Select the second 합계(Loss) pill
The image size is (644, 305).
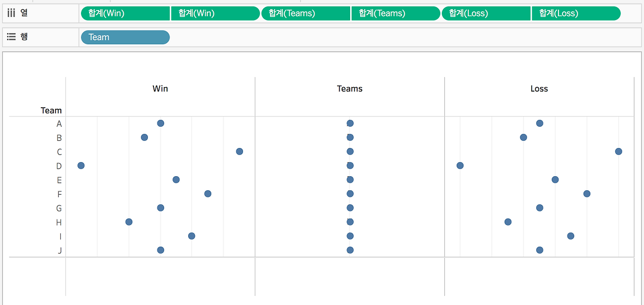[x=576, y=14]
